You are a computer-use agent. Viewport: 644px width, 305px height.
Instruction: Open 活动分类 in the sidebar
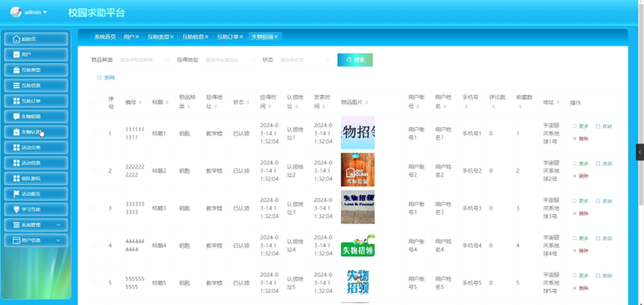(x=36, y=147)
